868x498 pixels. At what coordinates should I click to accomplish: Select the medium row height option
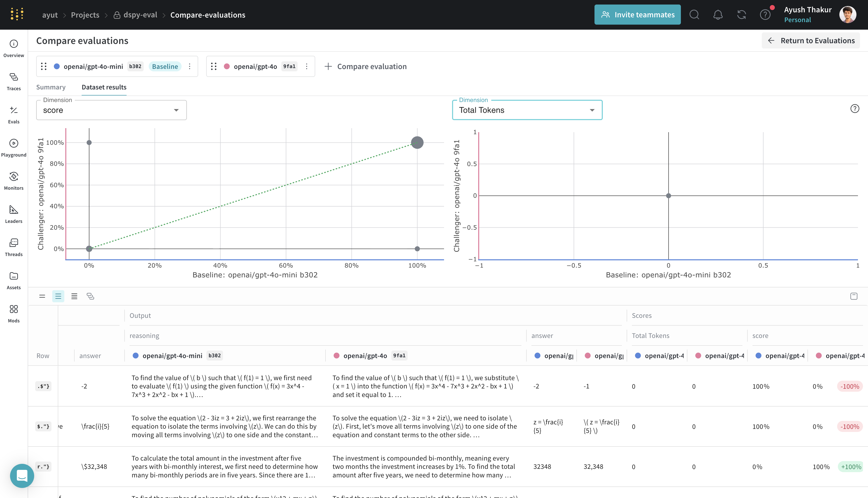pos(58,296)
